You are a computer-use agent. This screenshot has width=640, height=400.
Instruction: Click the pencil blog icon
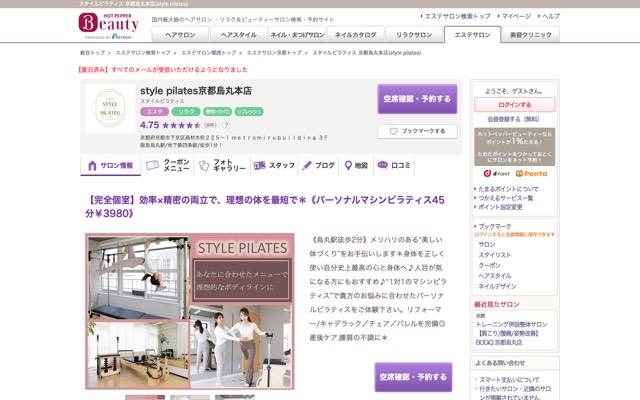tap(307, 165)
